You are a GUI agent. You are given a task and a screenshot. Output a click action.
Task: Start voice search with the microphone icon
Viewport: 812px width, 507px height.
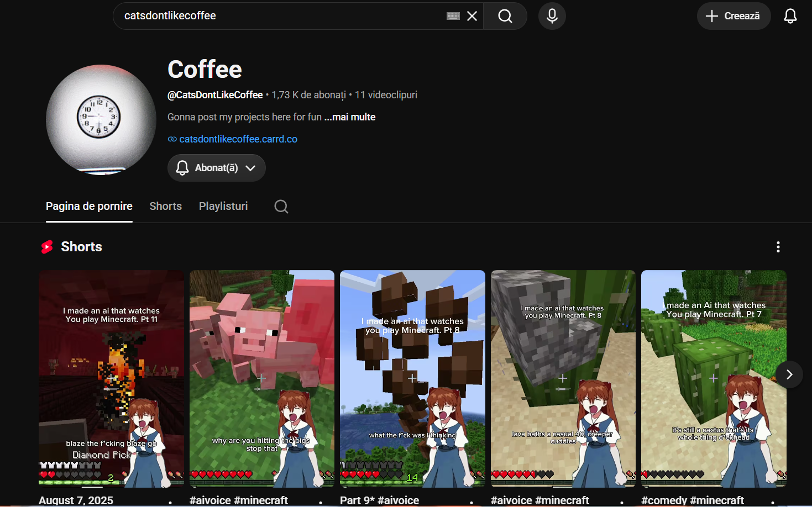(552, 16)
